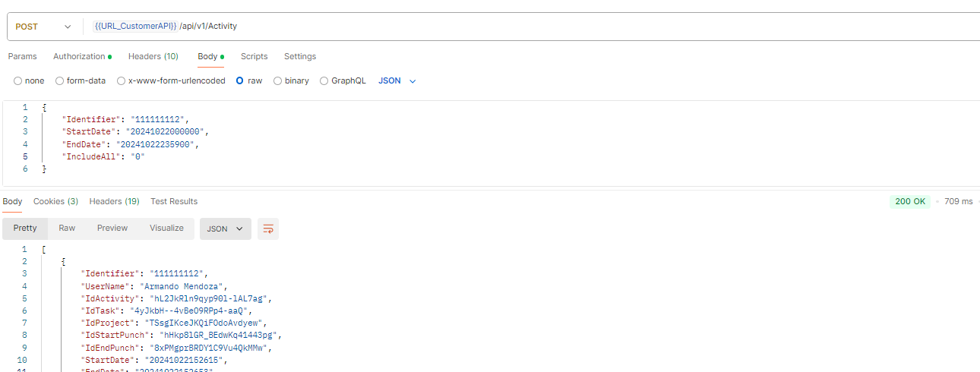
Task: Open the POST method dropdown
Action: coord(44,27)
